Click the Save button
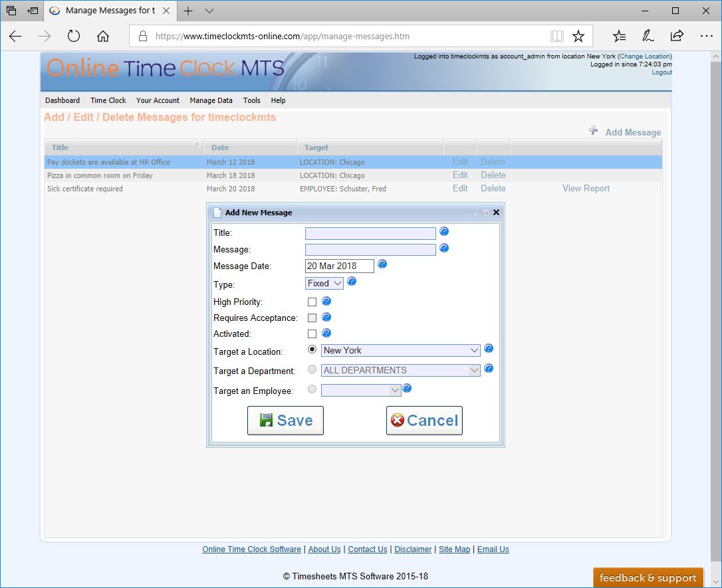 285,421
